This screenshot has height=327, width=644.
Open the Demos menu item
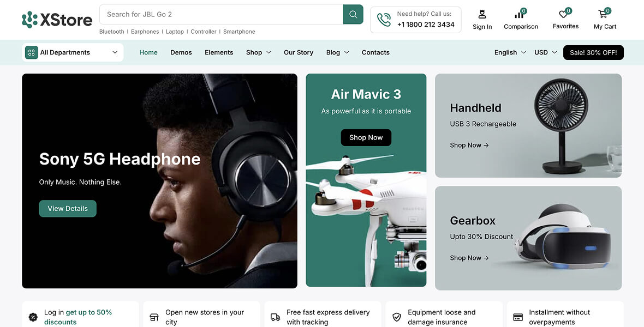tap(181, 52)
